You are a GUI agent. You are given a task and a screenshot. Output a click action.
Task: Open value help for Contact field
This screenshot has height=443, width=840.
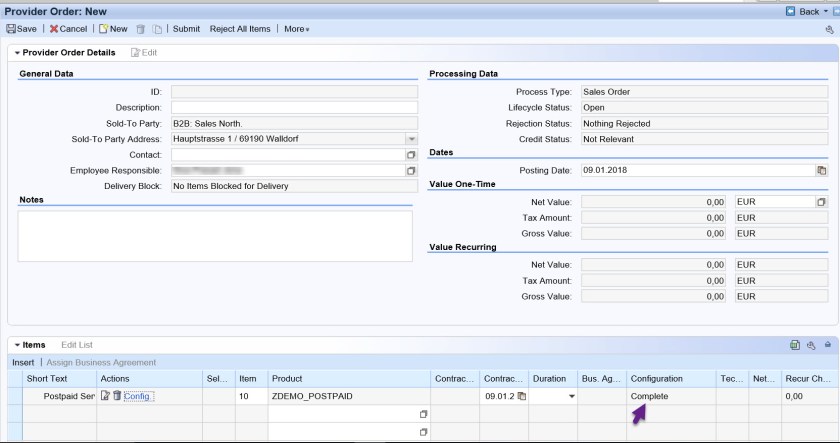tap(410, 155)
